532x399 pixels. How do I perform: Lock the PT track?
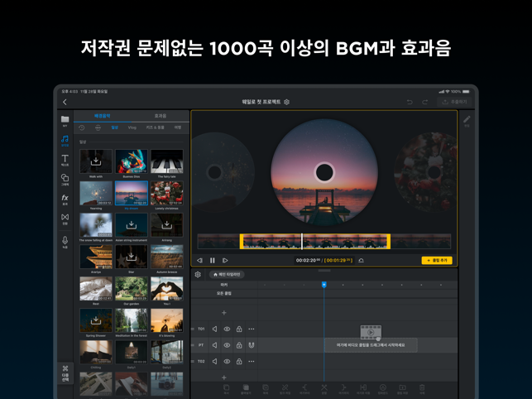click(239, 345)
